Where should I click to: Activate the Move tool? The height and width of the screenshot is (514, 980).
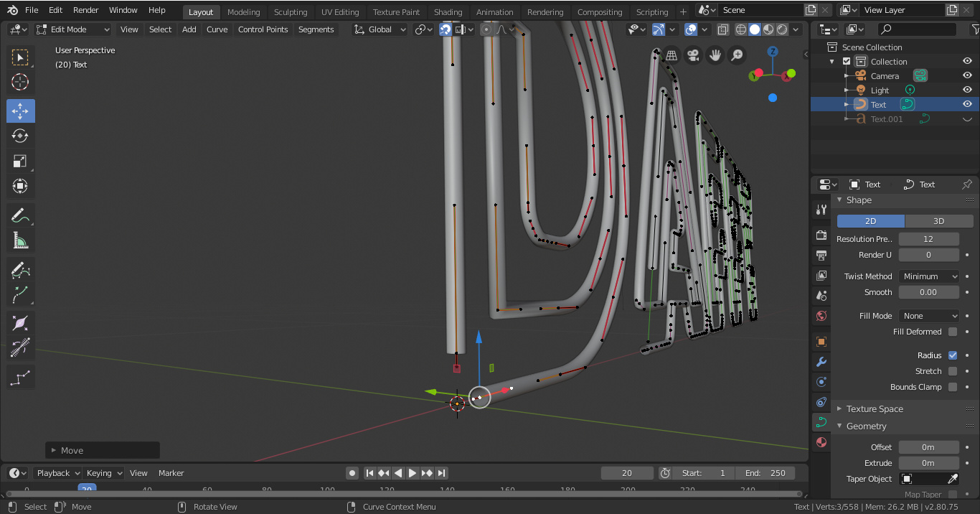(x=20, y=111)
